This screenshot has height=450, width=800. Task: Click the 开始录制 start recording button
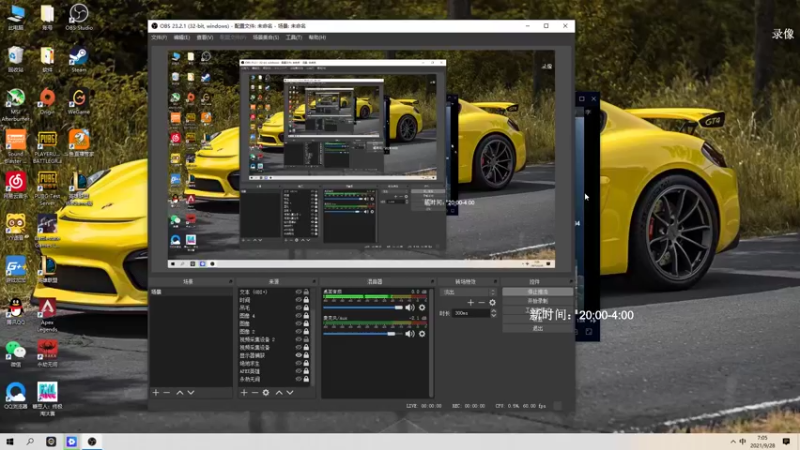click(537, 301)
